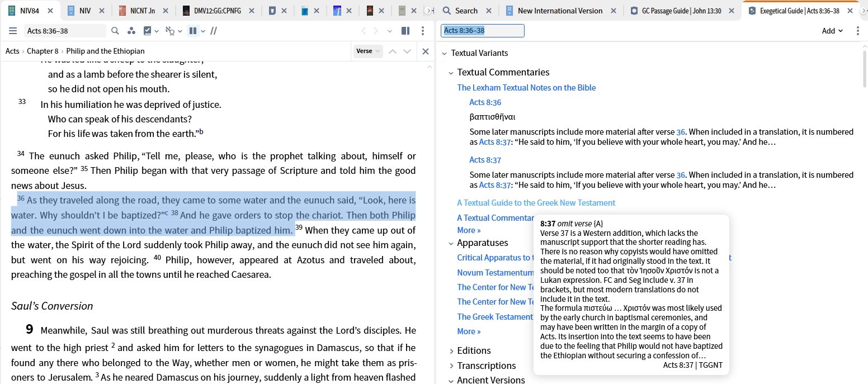
Task: Click the inline search magnifier icon
Action: point(115,31)
